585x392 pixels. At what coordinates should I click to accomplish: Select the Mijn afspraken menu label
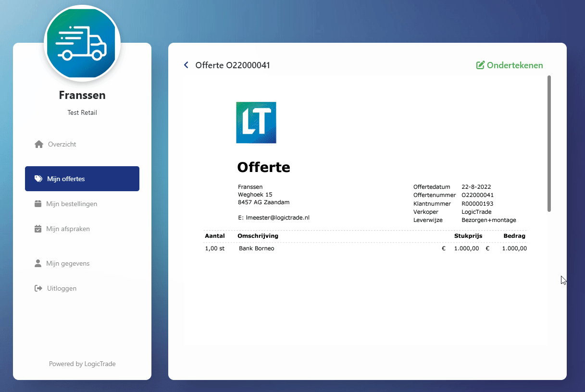pyautogui.click(x=68, y=229)
